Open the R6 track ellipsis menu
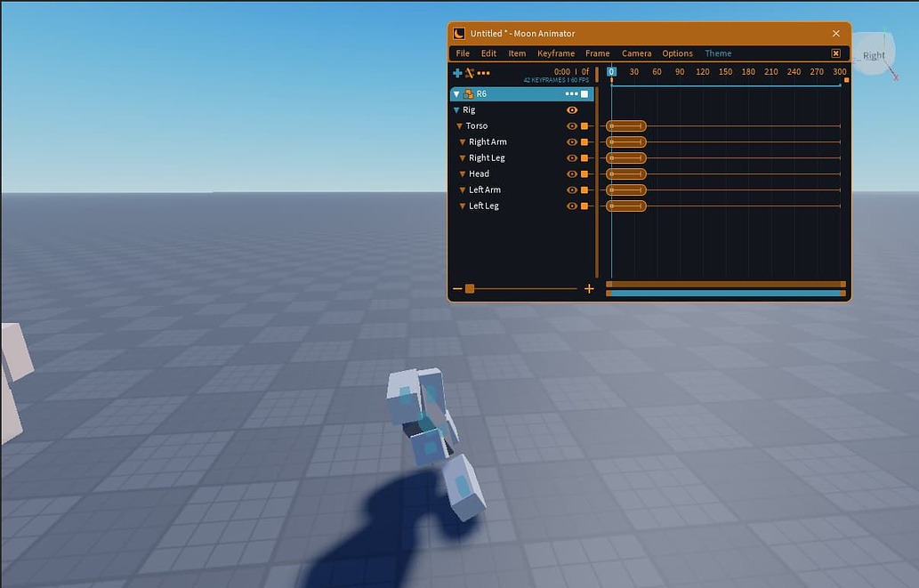 click(x=571, y=94)
